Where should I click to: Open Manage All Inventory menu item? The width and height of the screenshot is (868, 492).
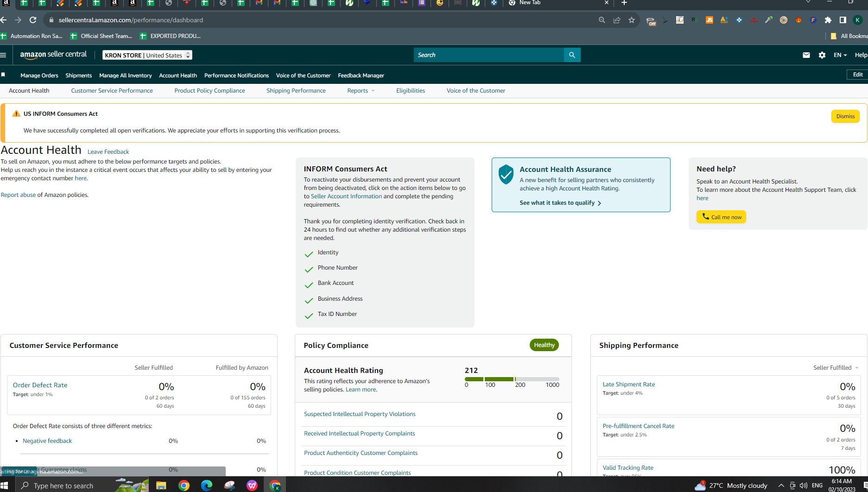tap(126, 76)
